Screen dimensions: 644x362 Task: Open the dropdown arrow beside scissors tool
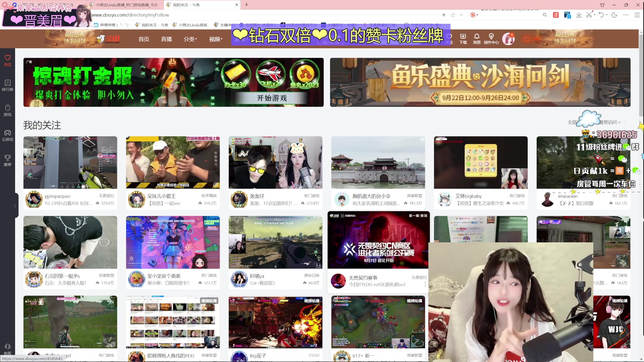pyautogui.click(x=594, y=15)
